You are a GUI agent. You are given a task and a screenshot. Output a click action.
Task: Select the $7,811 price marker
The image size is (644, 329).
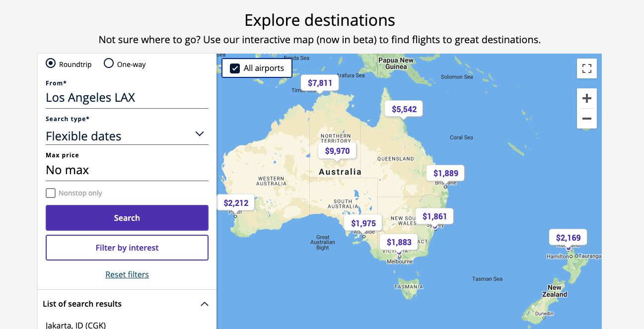pyautogui.click(x=320, y=83)
